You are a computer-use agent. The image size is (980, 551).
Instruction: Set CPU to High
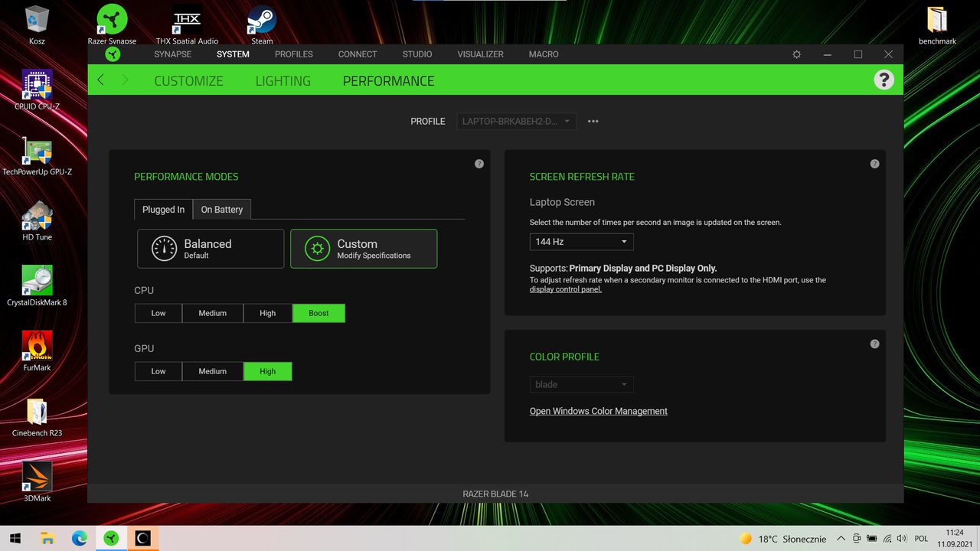tap(268, 313)
